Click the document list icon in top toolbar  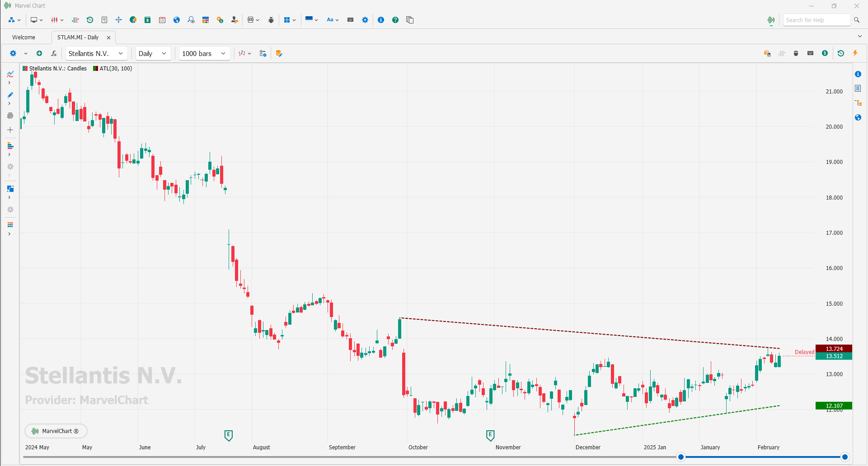click(104, 20)
